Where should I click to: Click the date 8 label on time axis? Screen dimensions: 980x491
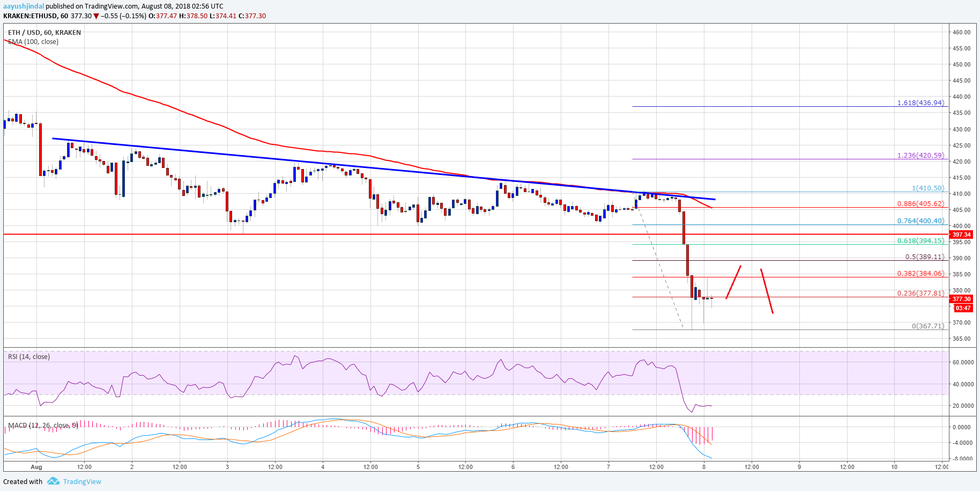(704, 467)
